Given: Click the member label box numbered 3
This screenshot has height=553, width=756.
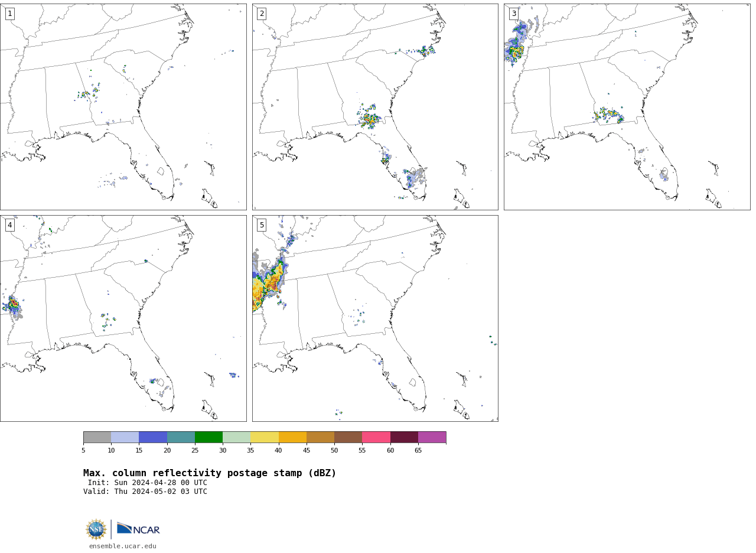Looking at the screenshot, I should point(514,14).
